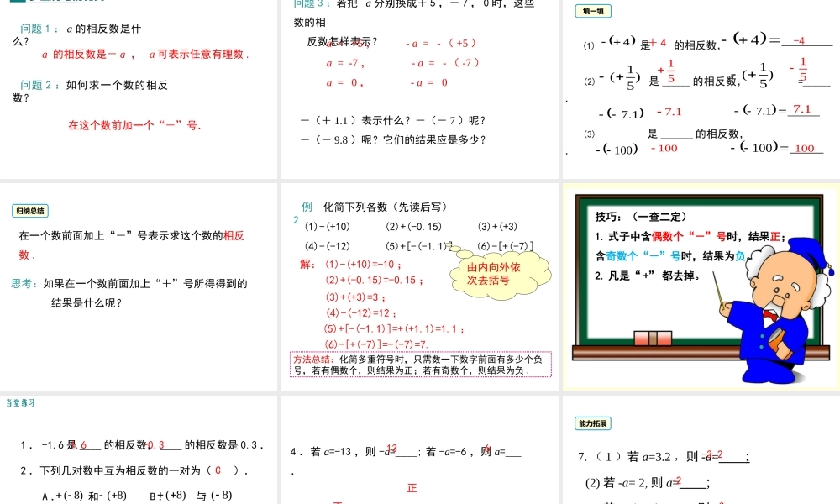Image resolution: width=840 pixels, height=504 pixels.
Task: Click exercise item (2)+(-0.15)
Action: (413, 227)
